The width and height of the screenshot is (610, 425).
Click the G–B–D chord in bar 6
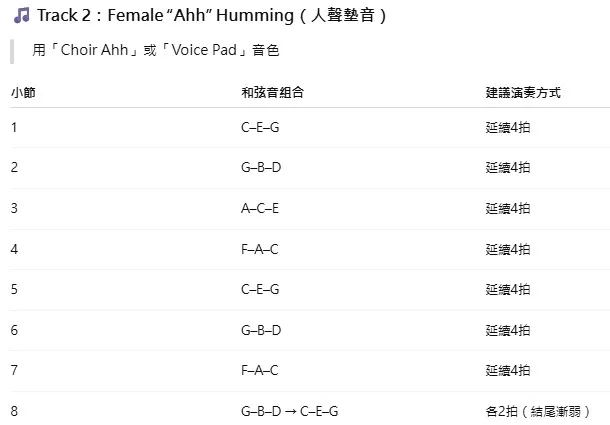click(261, 330)
